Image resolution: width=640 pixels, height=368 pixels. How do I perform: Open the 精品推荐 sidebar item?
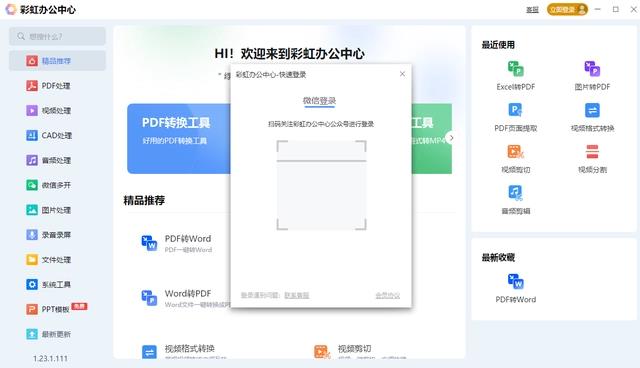point(57,61)
